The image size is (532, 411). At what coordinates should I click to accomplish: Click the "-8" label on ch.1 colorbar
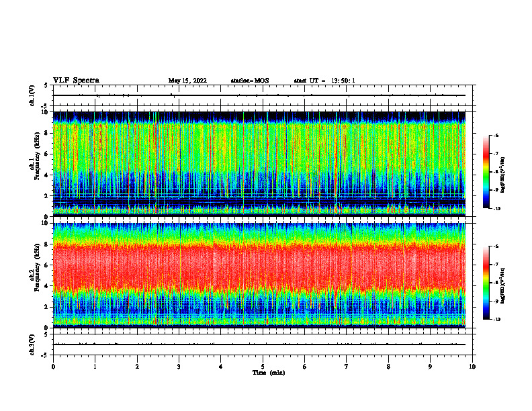[x=496, y=172]
